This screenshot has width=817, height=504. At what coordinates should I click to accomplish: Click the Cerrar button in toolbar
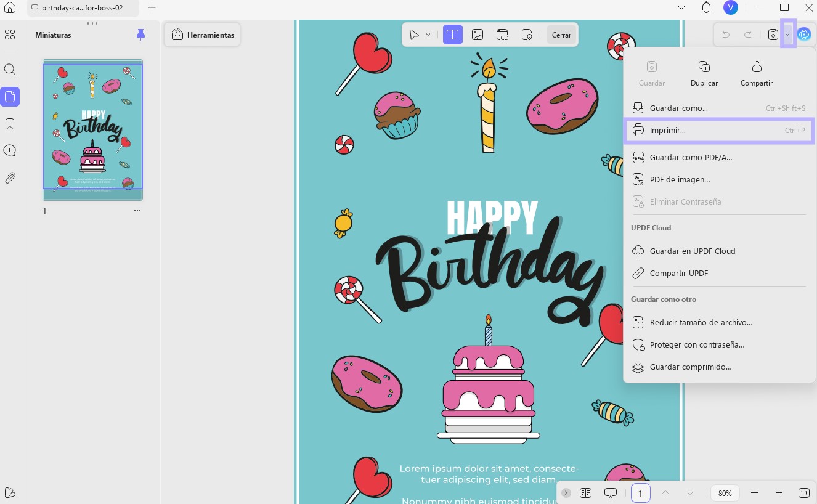coord(561,35)
